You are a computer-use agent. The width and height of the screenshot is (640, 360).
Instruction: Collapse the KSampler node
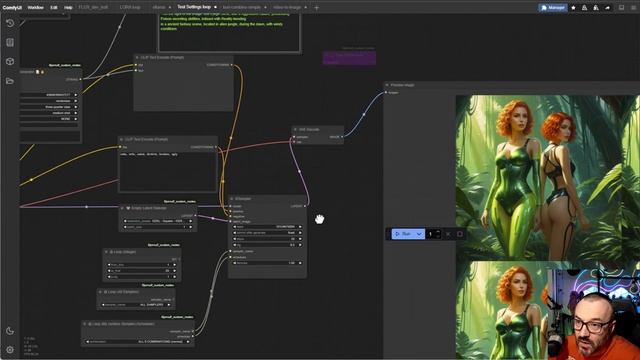(231, 199)
